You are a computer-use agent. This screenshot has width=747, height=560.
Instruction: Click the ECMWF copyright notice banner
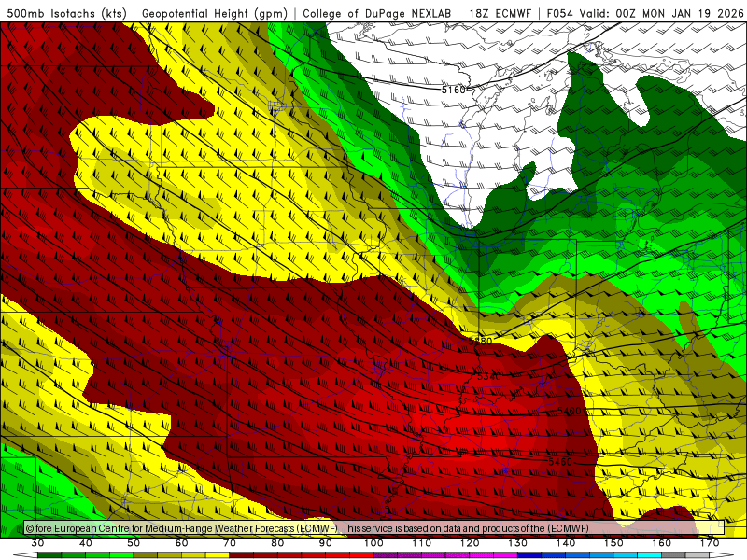(374, 528)
